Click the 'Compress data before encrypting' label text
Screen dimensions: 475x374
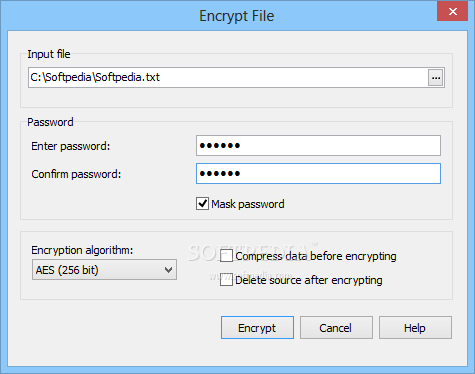coord(316,256)
